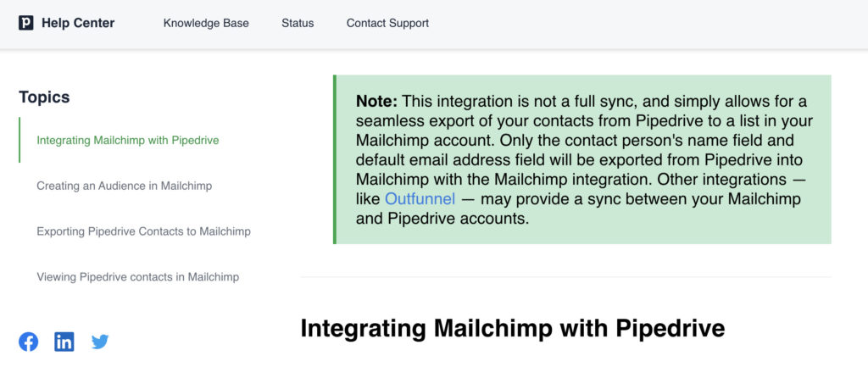This screenshot has width=868, height=367.
Task: Follow the Outfunnel link in the note
Action: 420,198
